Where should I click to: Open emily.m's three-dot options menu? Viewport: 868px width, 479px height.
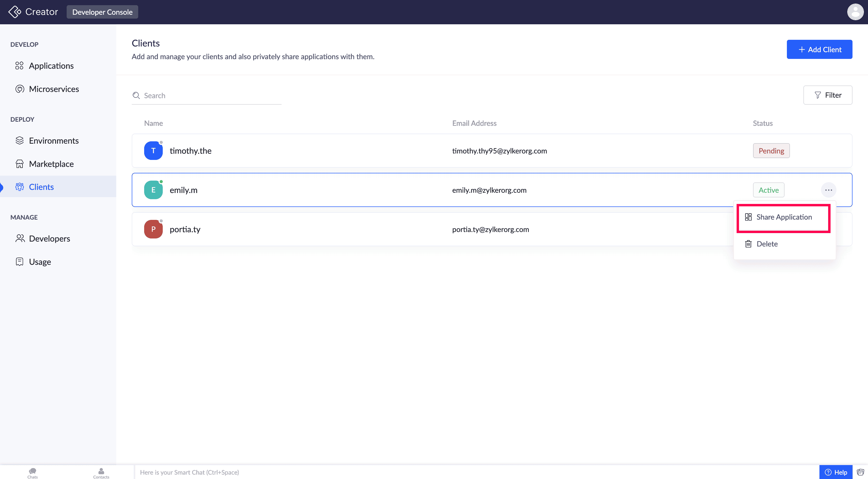point(828,190)
